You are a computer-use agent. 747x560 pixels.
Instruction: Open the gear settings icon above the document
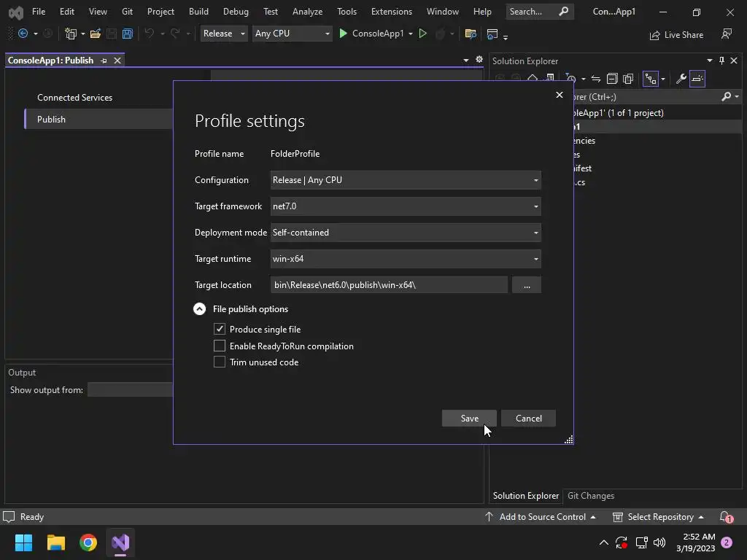479,60
